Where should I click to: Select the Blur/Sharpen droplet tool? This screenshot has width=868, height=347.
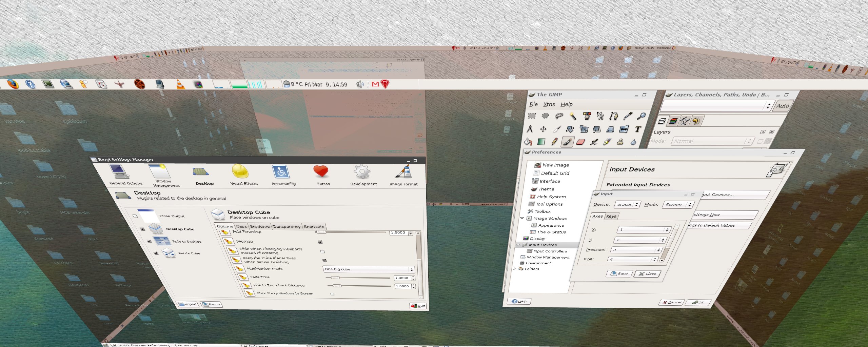[633, 142]
